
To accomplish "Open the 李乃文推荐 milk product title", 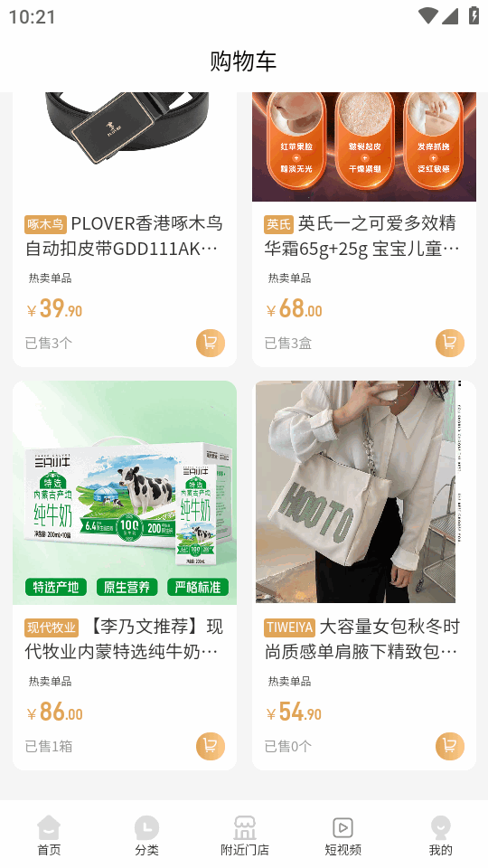I will [125, 639].
